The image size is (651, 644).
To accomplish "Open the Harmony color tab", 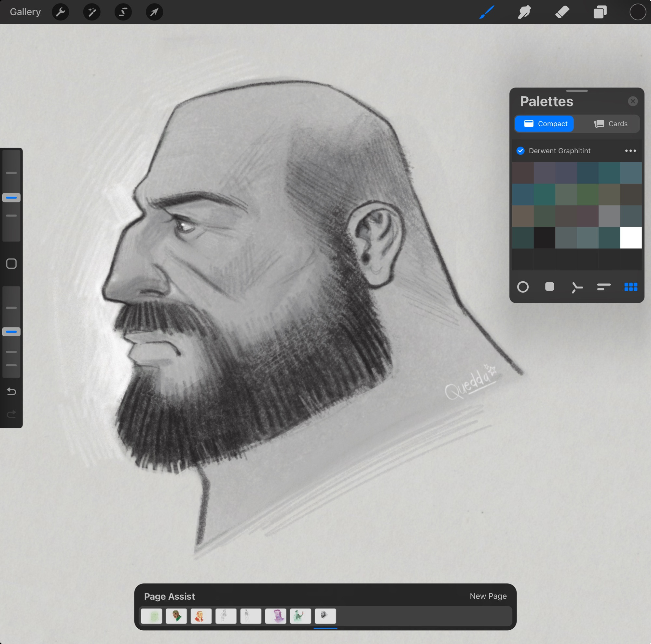I will click(576, 287).
